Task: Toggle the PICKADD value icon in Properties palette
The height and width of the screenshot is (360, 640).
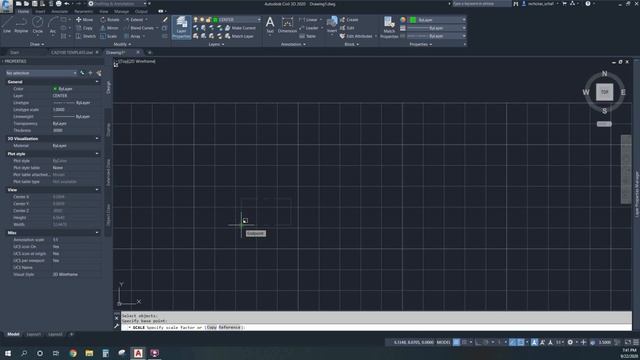Action: 82,73
